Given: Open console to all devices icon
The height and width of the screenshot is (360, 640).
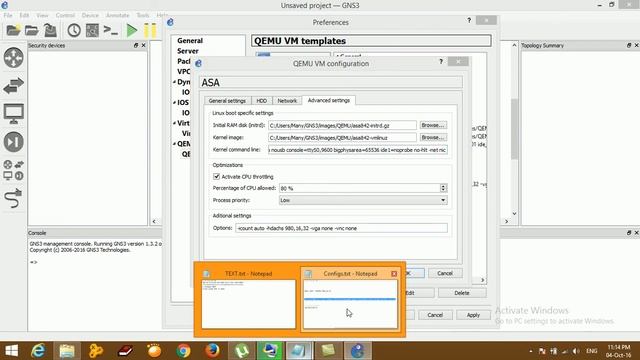Looking at the screenshot, I should click(111, 30).
